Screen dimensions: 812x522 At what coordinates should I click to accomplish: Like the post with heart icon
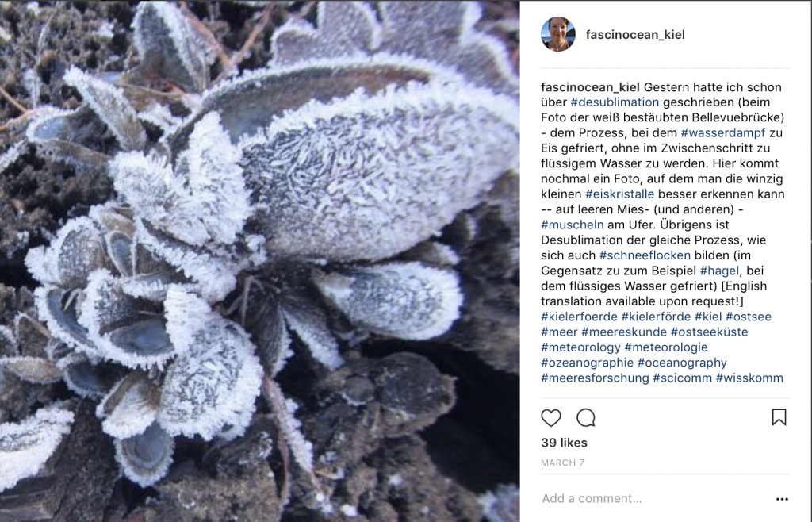tap(551, 418)
